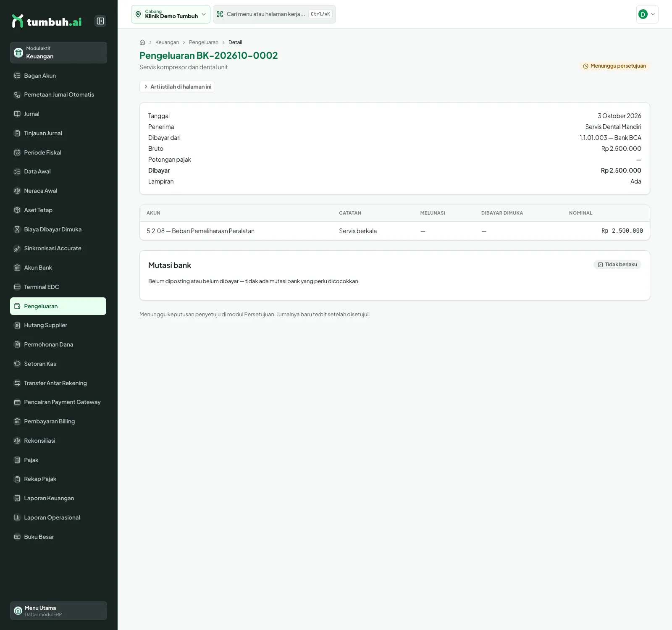672x630 pixels.
Task: Open the Cabang Klinik Demo Tumbuh dropdown
Action: tap(171, 14)
